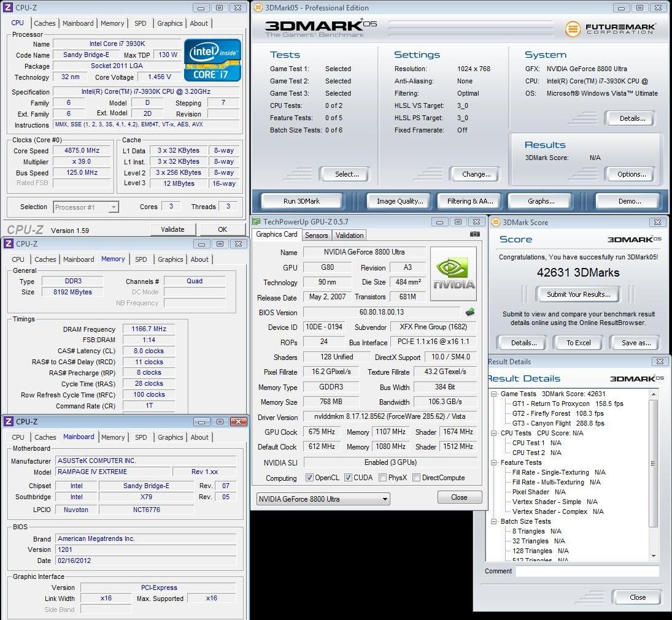This screenshot has width=672, height=620.
Task: Click the Futuremark Corporation logo
Action: (x=610, y=29)
